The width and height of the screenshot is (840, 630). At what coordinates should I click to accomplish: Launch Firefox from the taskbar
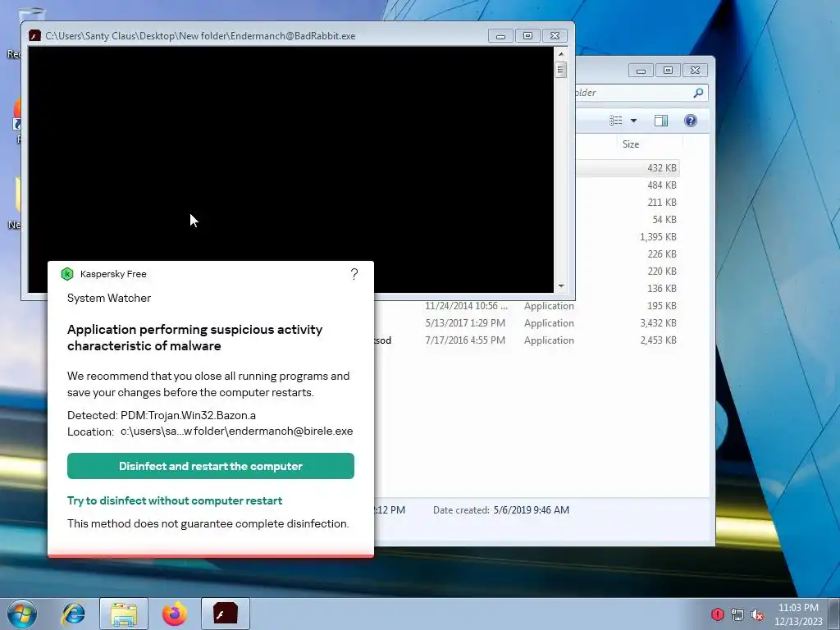coord(175,614)
